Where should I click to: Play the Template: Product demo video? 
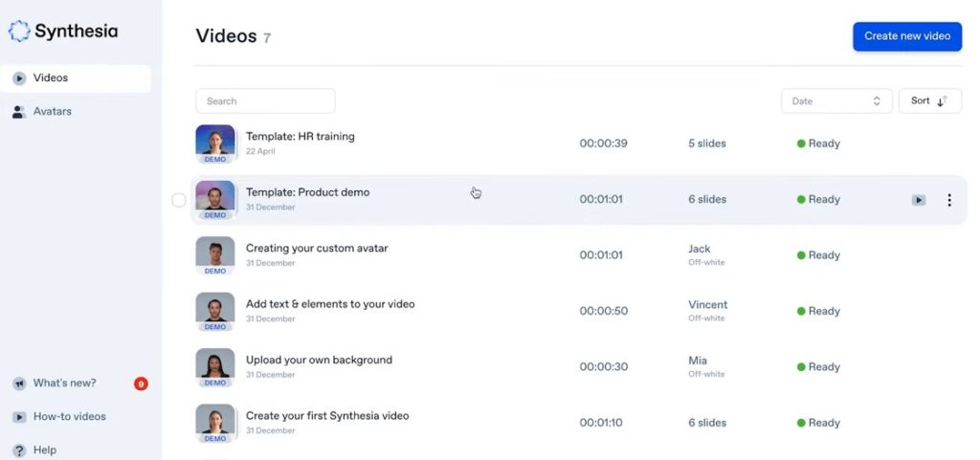918,200
